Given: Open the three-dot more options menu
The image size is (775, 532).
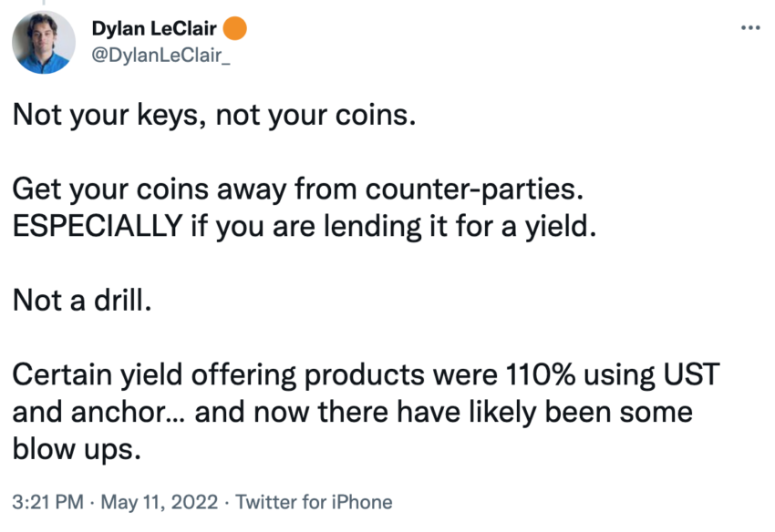Looking at the screenshot, I should point(750,28).
